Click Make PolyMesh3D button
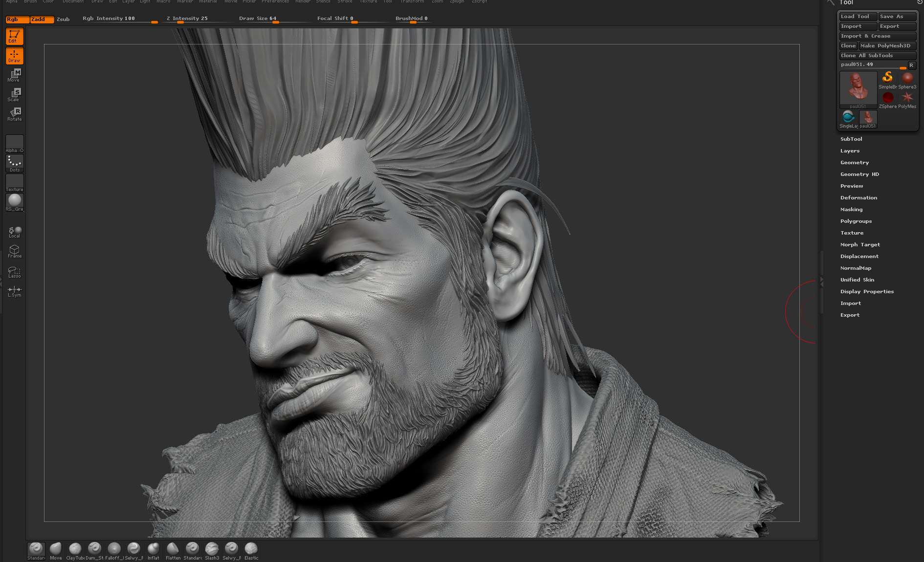Image resolution: width=924 pixels, height=562 pixels. [x=887, y=46]
